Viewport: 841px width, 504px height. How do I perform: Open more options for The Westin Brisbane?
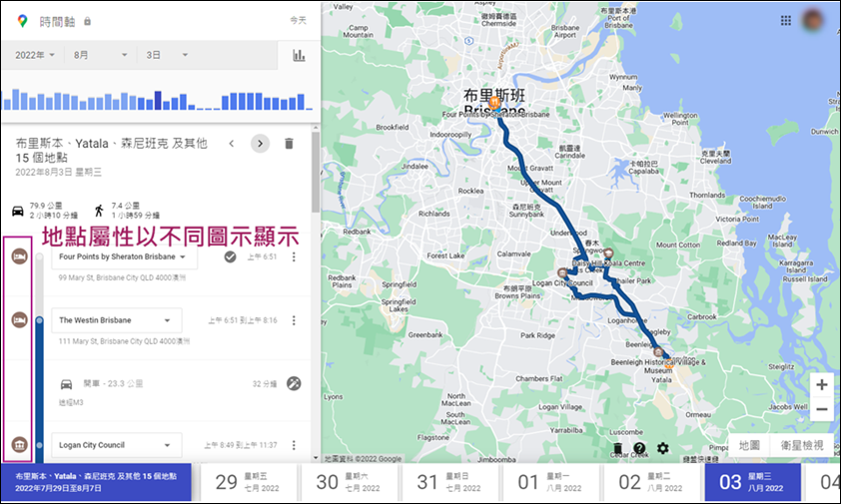tap(294, 320)
